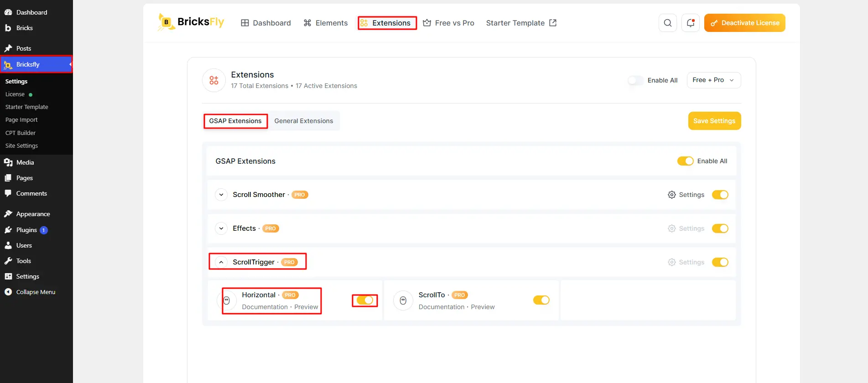Image resolution: width=868 pixels, height=383 pixels.
Task: Click the Collapse Menu arrow icon
Action: click(x=8, y=292)
